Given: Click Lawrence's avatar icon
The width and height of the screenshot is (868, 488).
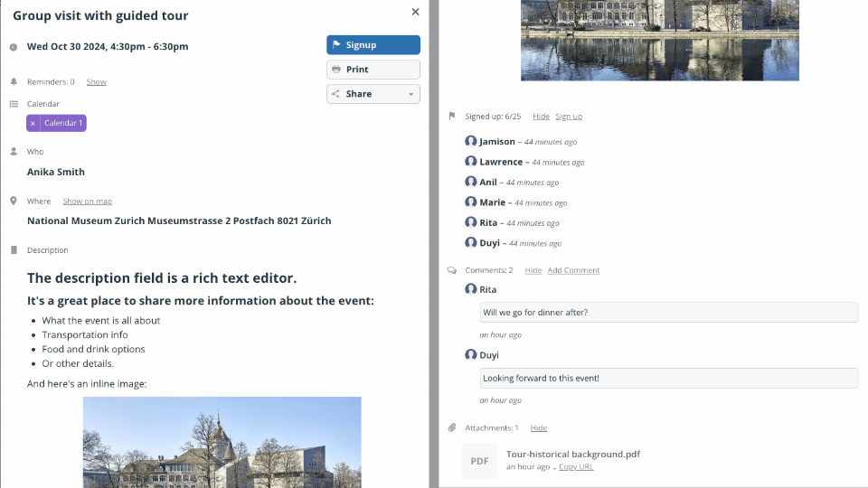Looking at the screenshot, I should [470, 162].
